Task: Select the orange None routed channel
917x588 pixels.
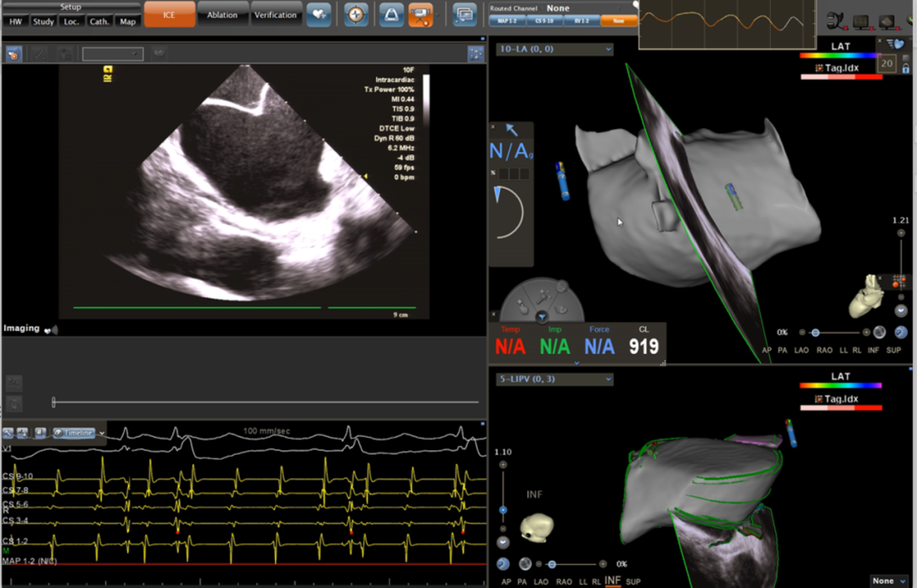Action: coord(618,21)
